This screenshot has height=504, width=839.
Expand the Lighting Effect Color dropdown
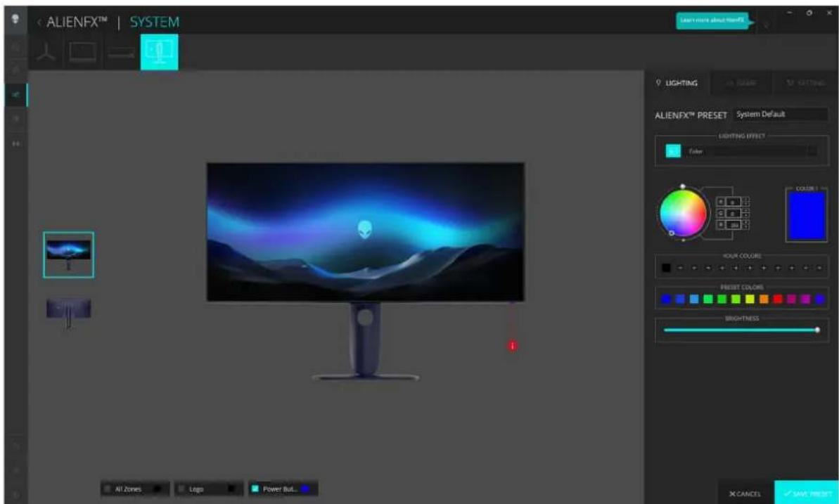pos(751,151)
